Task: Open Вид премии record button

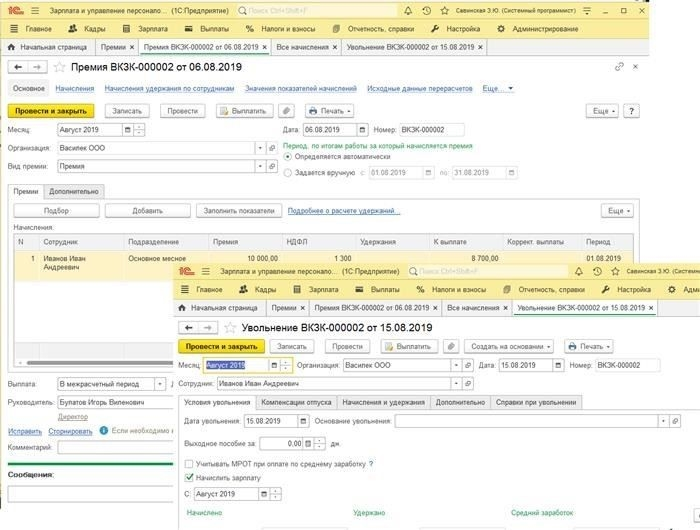Action: pyautogui.click(x=272, y=166)
